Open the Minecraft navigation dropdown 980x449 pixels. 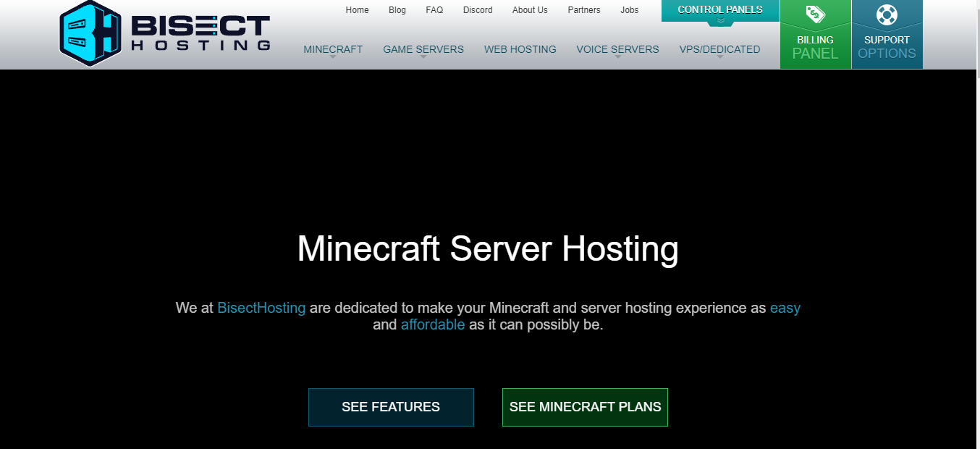click(333, 50)
